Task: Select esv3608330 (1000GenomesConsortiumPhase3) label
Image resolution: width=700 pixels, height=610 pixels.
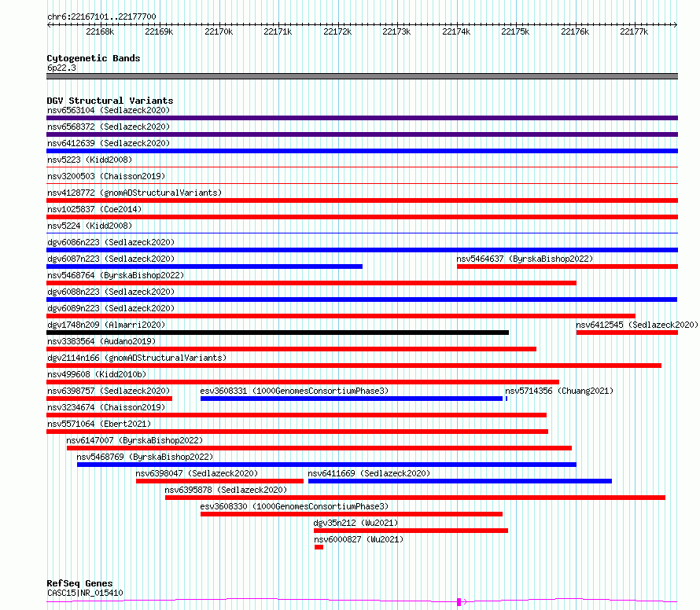Action: point(294,506)
